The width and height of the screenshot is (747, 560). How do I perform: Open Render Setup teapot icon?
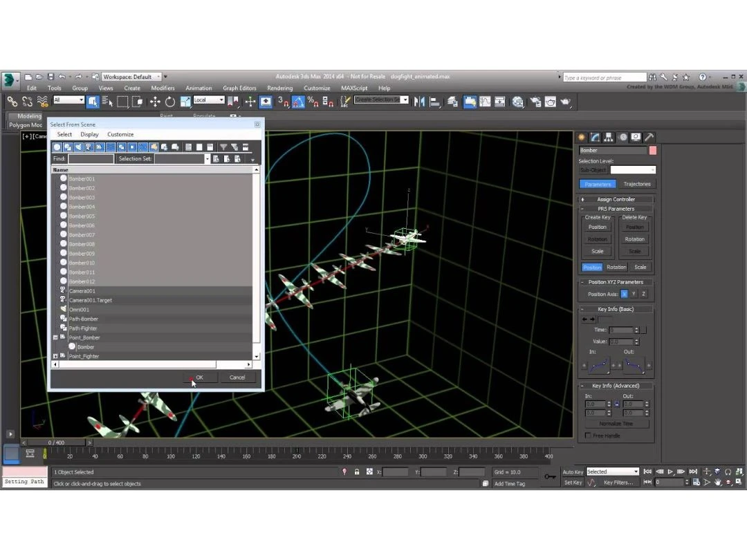[535, 102]
